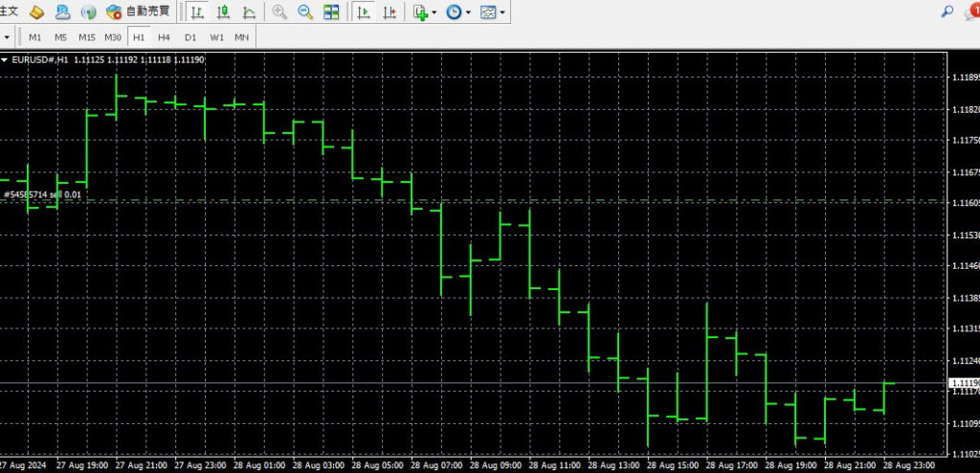Open the search magnifier icon

click(x=947, y=11)
